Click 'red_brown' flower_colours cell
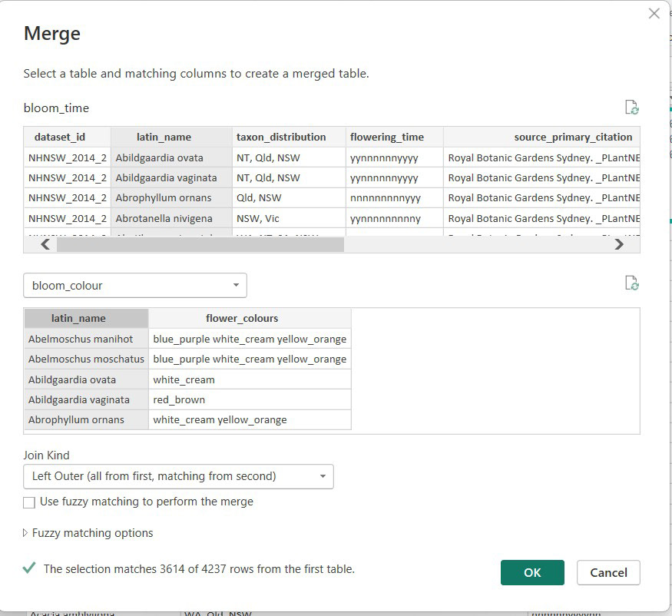This screenshot has height=616, width=672. 250,399
